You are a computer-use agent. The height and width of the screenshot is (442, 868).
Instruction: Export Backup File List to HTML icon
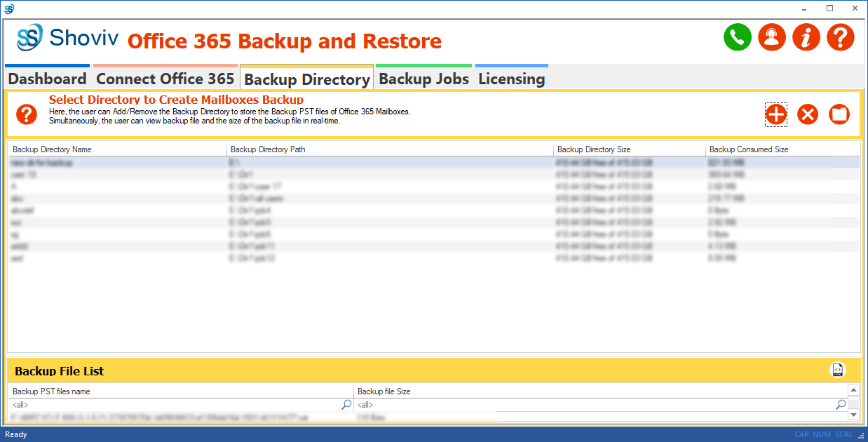(838, 370)
